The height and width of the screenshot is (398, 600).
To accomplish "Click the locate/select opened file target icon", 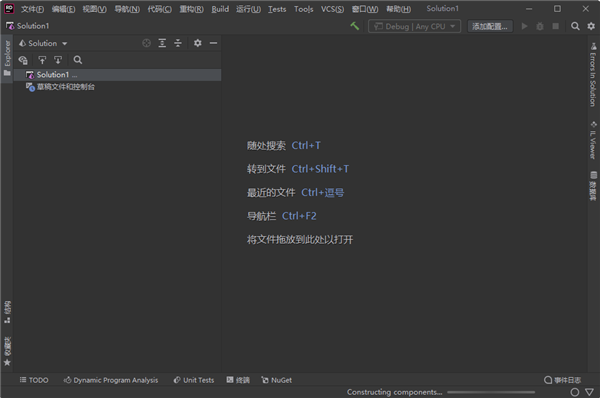I will click(x=147, y=43).
